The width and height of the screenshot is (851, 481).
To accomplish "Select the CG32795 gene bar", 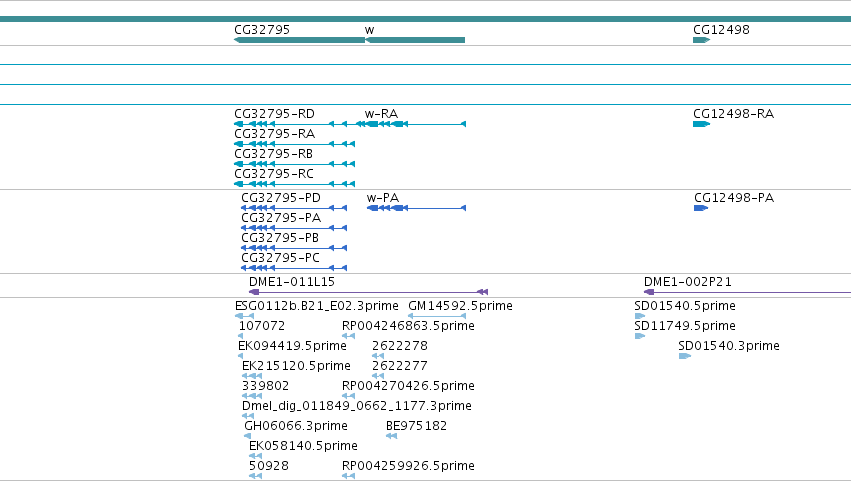I will pos(300,40).
